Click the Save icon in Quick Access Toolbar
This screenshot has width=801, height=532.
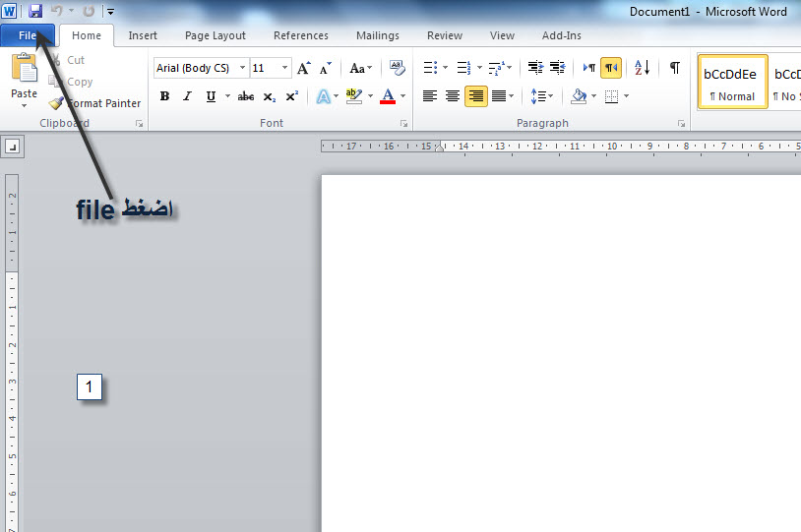[35, 11]
